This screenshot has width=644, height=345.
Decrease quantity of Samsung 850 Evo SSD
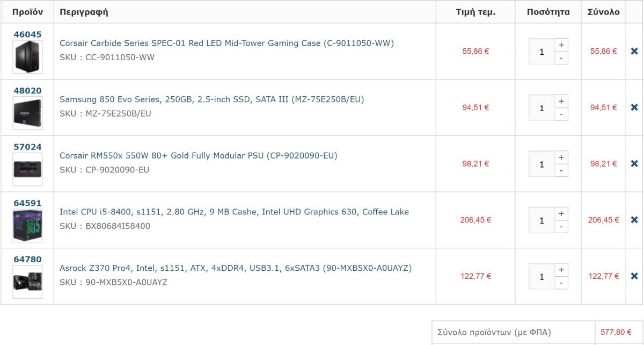561,114
